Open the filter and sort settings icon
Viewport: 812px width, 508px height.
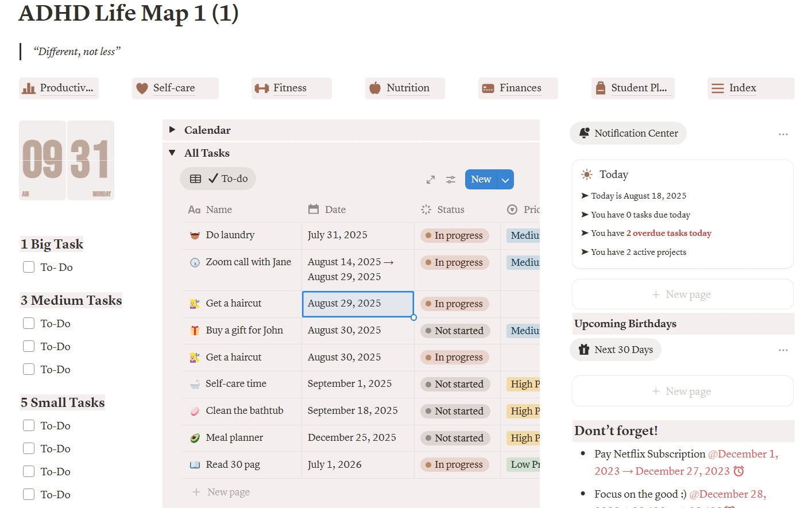pyautogui.click(x=451, y=180)
